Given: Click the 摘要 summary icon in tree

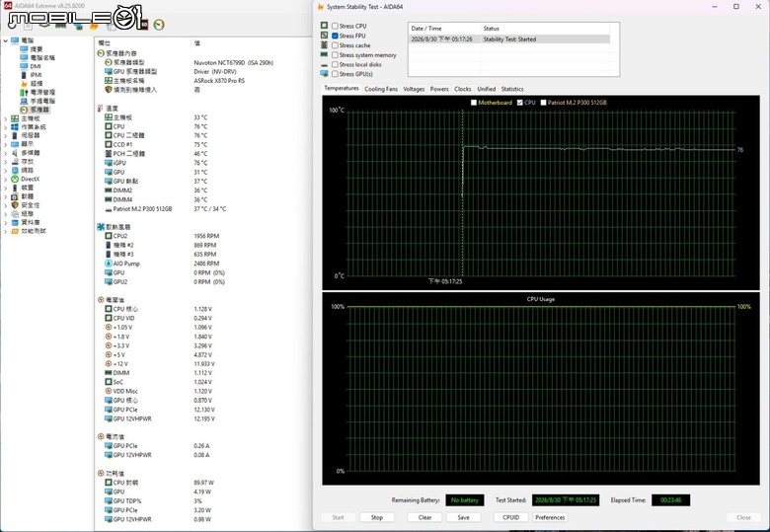Looking at the screenshot, I should [24, 49].
